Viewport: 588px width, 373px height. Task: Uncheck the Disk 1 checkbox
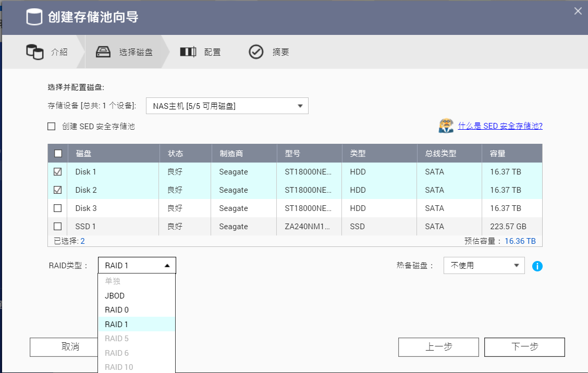click(58, 172)
